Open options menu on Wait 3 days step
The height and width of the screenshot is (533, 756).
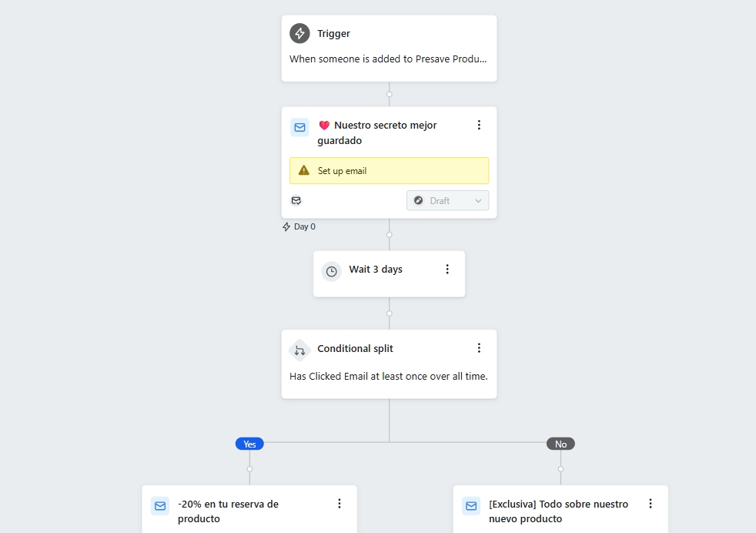[x=447, y=269]
